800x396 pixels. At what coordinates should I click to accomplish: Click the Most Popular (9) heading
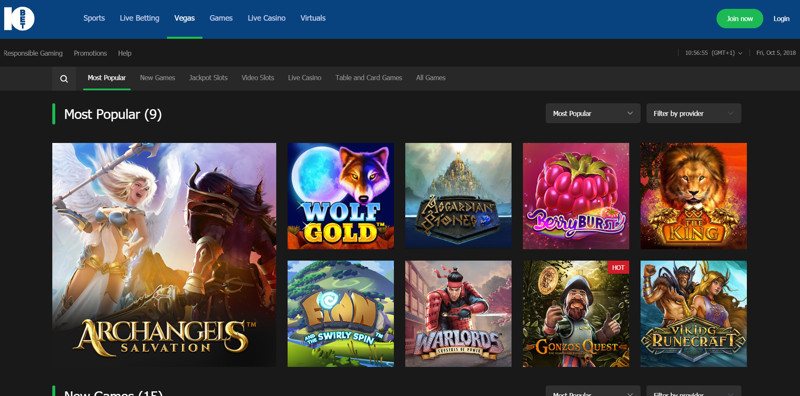tap(113, 114)
